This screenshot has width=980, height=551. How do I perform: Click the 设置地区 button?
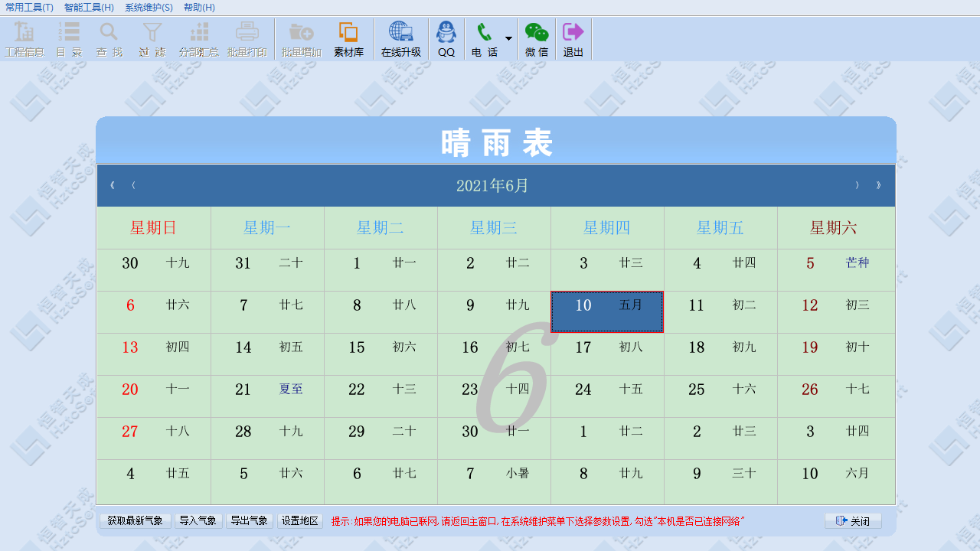point(299,520)
